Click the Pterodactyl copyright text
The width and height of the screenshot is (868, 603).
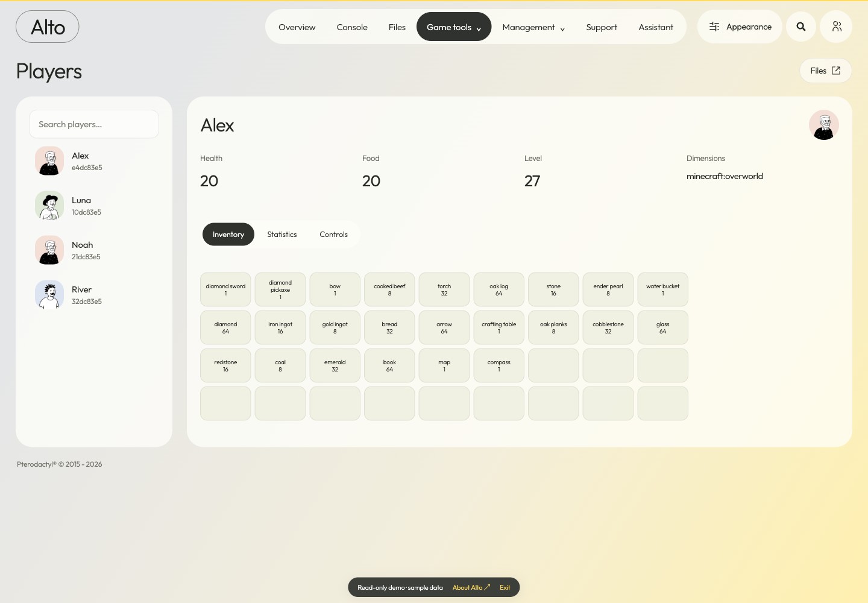point(60,464)
